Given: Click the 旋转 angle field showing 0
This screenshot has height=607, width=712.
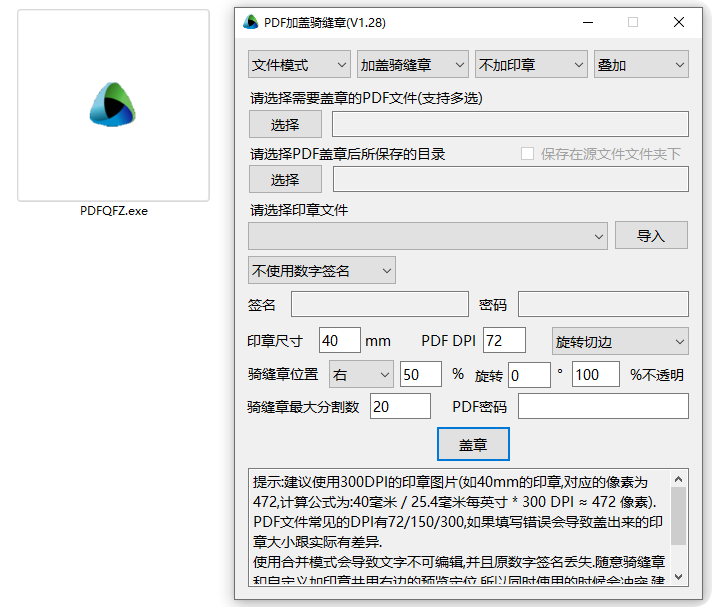Looking at the screenshot, I should pyautogui.click(x=529, y=375).
